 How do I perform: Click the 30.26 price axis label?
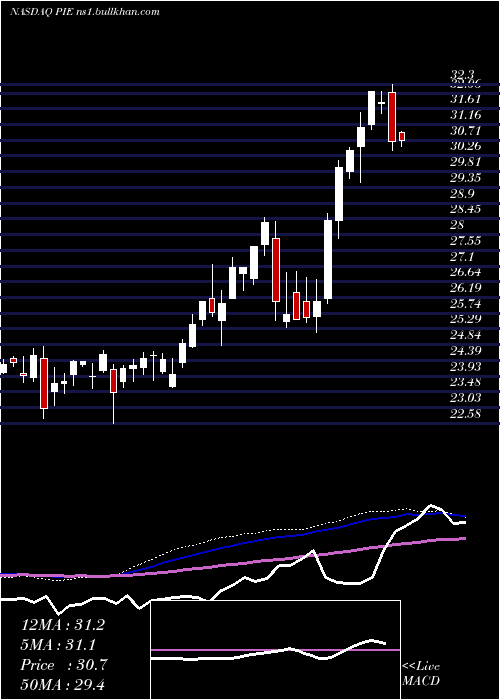coord(465,146)
